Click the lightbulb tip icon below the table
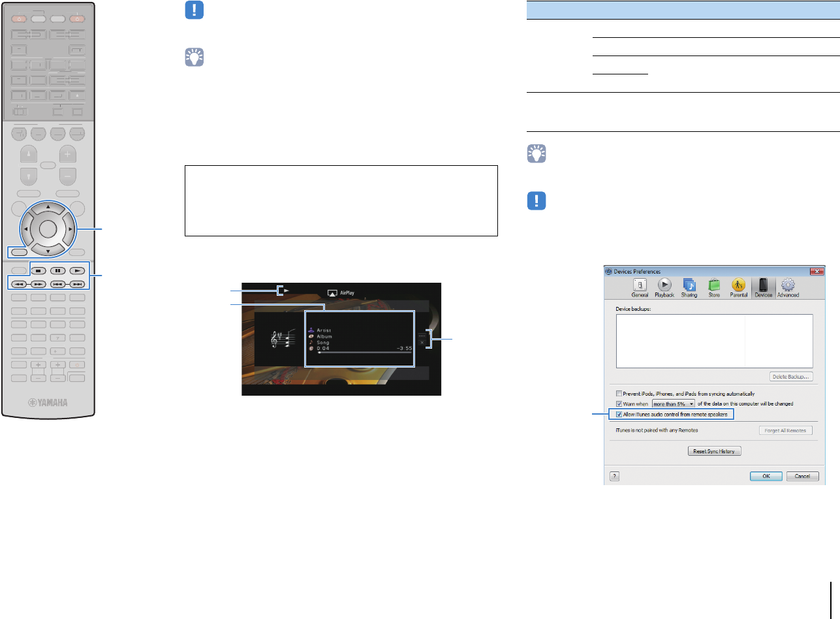 coord(536,153)
